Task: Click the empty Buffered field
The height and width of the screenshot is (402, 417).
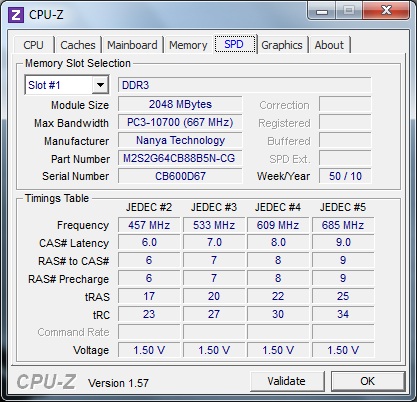Action: (345, 140)
